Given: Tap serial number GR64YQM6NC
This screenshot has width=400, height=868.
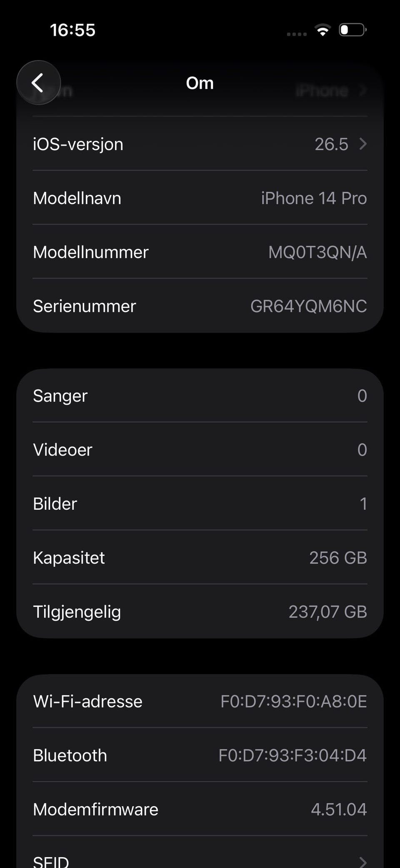Looking at the screenshot, I should click(309, 306).
